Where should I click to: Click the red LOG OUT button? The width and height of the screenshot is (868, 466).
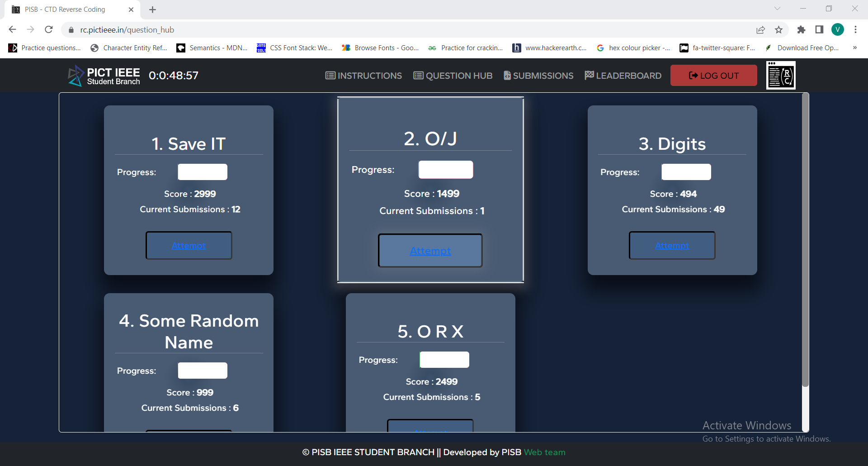(713, 76)
